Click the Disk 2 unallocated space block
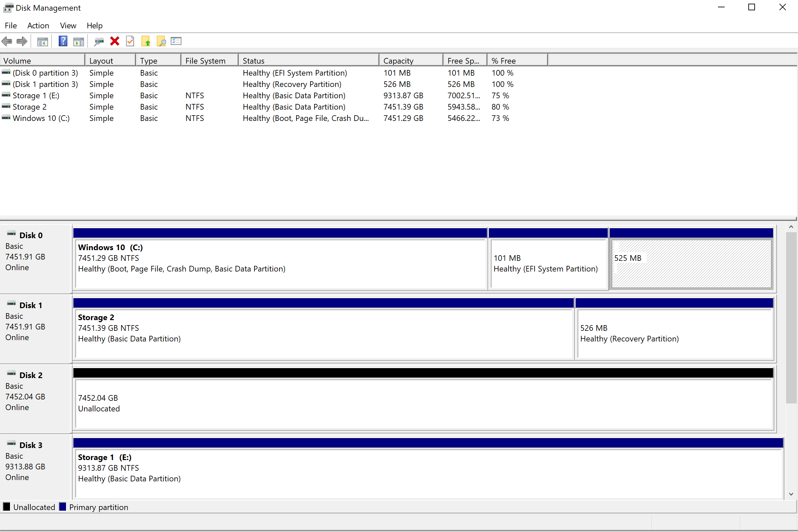798x532 pixels. point(424,404)
